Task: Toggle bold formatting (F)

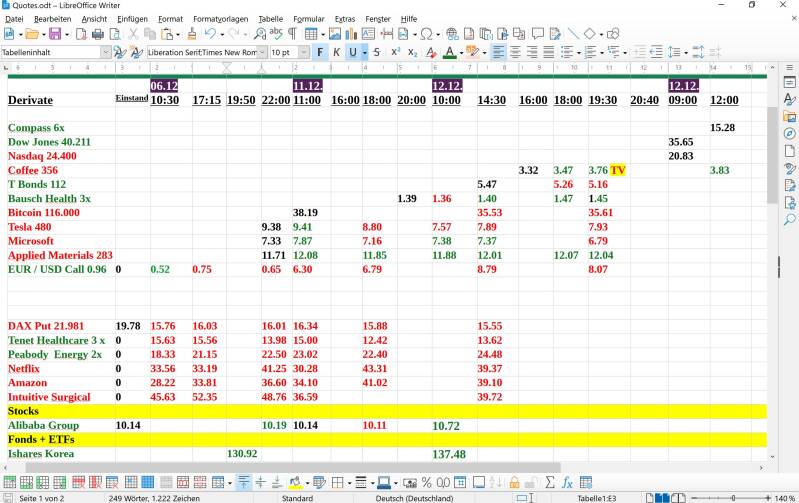Action: pos(320,52)
